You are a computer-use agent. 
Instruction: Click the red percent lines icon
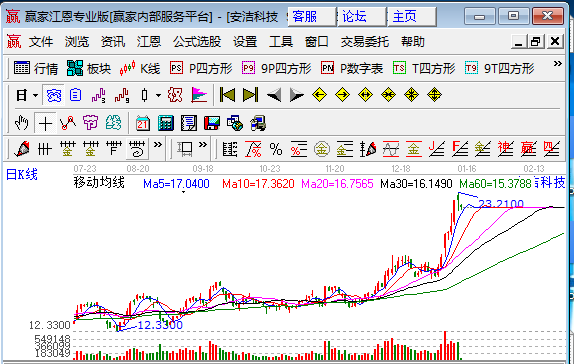pyautogui.click(x=299, y=149)
